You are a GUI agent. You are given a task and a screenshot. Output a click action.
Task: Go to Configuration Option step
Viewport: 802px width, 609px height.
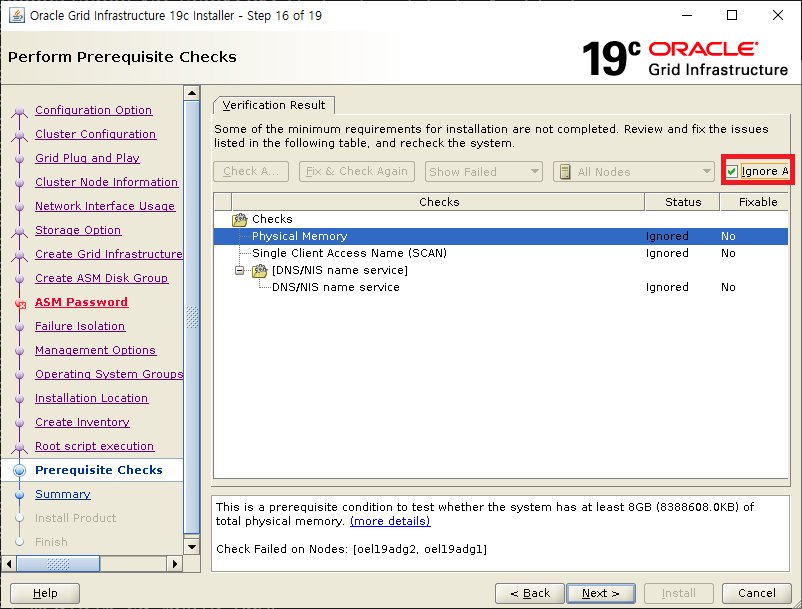tap(94, 110)
